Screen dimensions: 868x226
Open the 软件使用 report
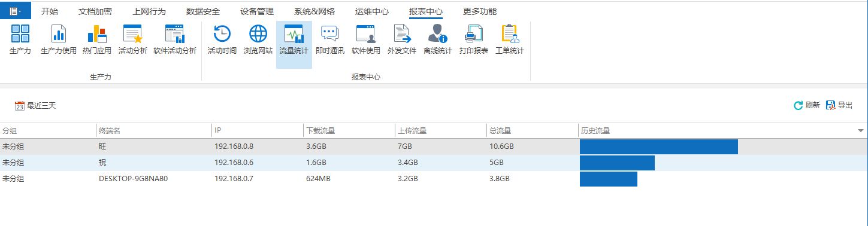point(366,40)
